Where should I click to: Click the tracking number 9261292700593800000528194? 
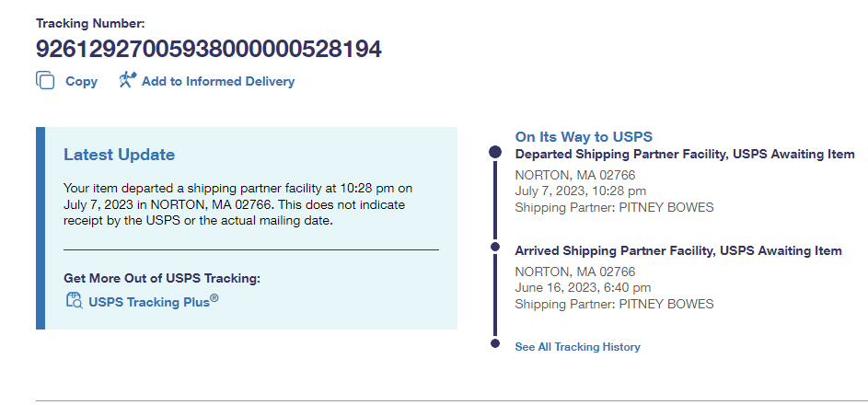coord(209,49)
